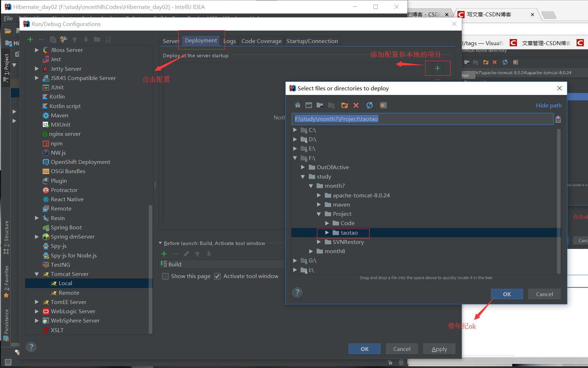Open the File menu in IntelliJ
This screenshot has width=588, height=368.
pos(8,18)
